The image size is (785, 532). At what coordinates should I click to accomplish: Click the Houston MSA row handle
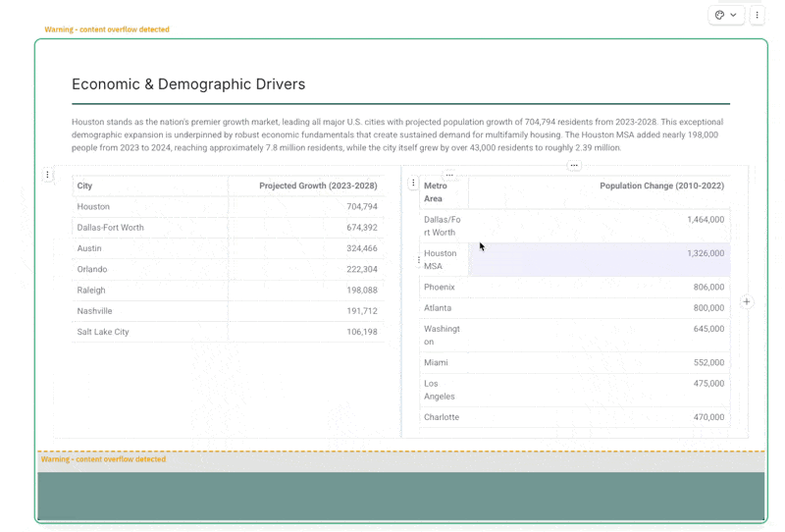[x=419, y=261]
